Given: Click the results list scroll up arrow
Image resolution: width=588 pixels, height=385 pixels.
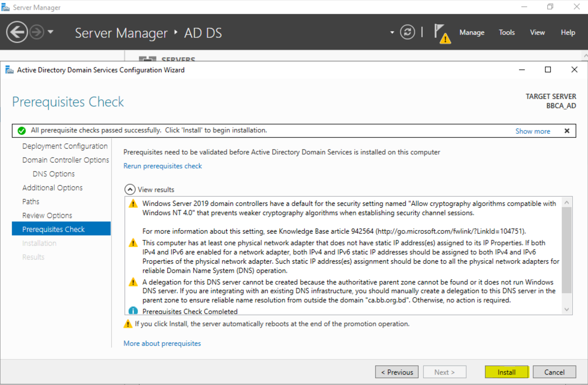Looking at the screenshot, I should click(567, 203).
